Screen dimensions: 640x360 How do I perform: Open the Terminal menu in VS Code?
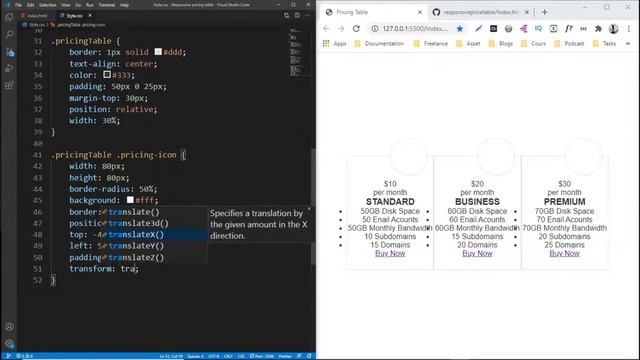[x=107, y=5]
